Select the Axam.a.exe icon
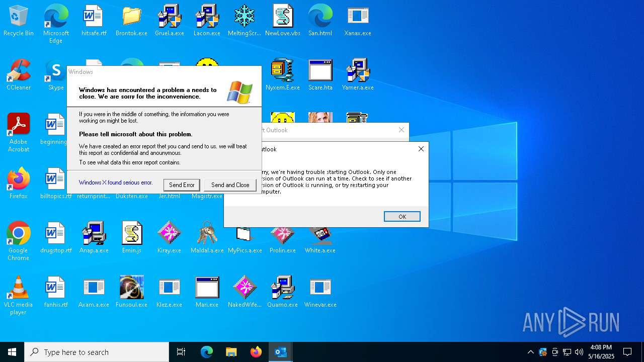The image size is (644, 362). pos(94,292)
